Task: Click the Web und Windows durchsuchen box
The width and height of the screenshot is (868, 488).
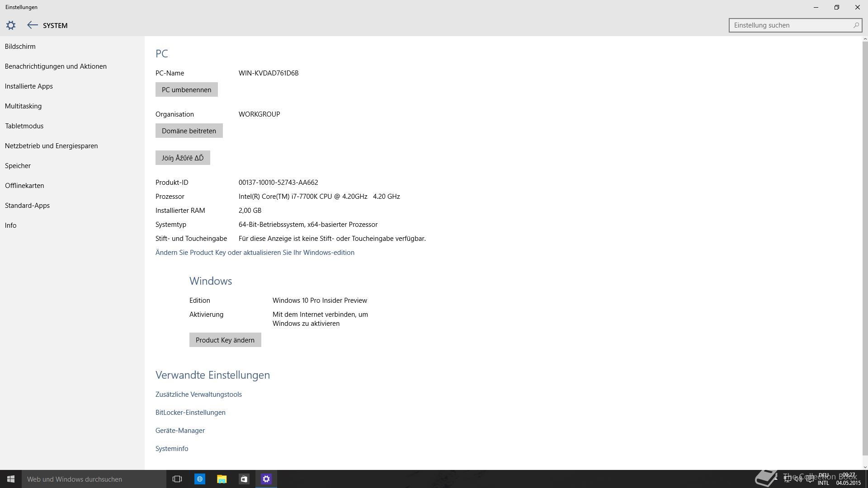Action: pyautogui.click(x=94, y=479)
